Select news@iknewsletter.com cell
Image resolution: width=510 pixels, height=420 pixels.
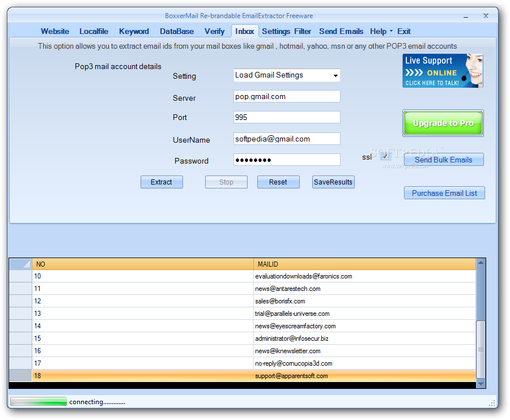point(364,351)
